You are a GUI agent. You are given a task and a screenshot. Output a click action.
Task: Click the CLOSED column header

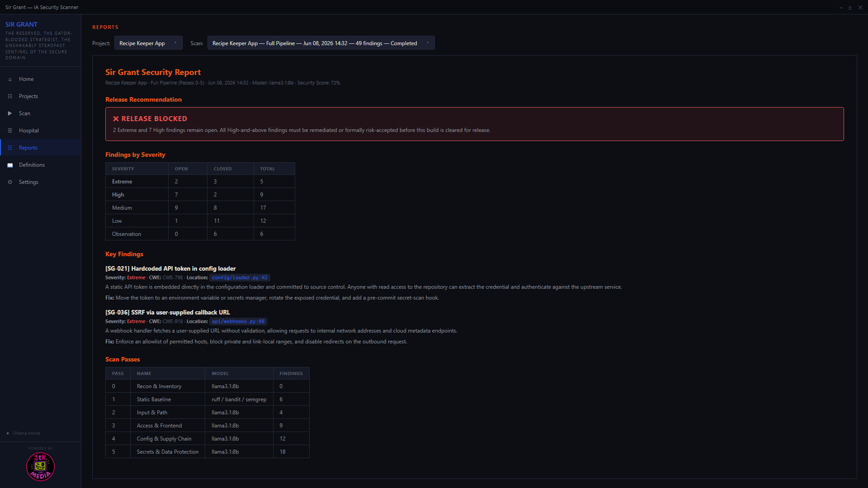[x=222, y=169]
